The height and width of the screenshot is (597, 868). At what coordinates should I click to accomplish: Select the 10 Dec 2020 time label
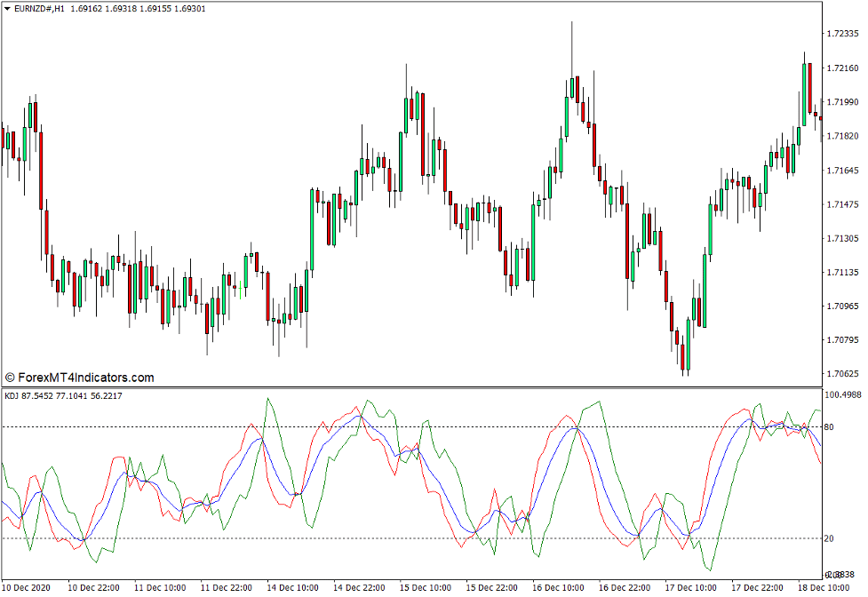28,588
